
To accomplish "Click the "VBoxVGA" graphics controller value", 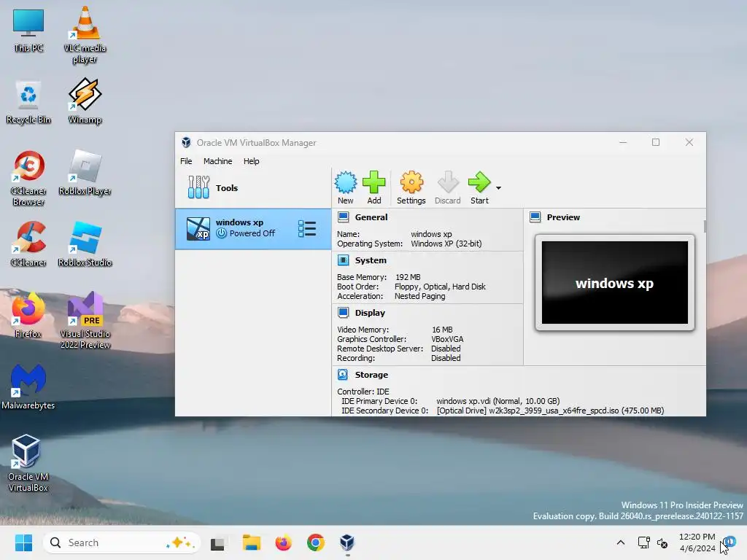I will [447, 339].
